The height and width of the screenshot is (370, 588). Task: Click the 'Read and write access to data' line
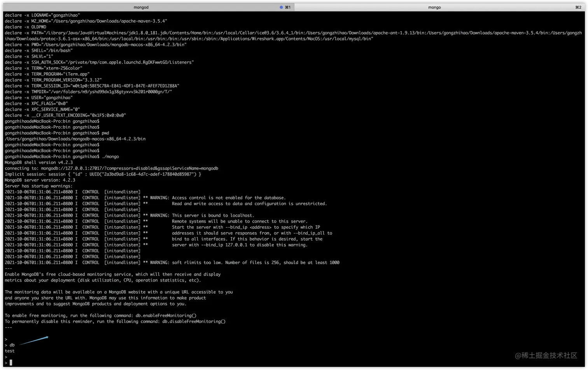(x=166, y=203)
